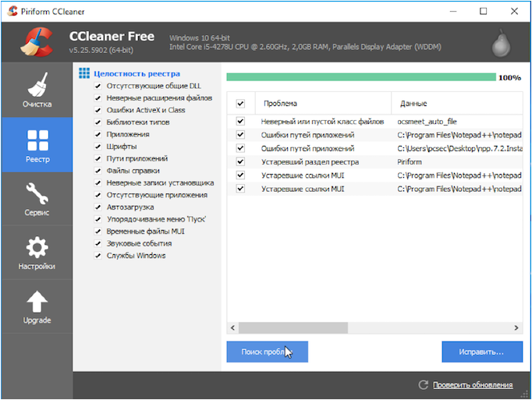Toggle select-all checkbox in results header

(x=240, y=104)
